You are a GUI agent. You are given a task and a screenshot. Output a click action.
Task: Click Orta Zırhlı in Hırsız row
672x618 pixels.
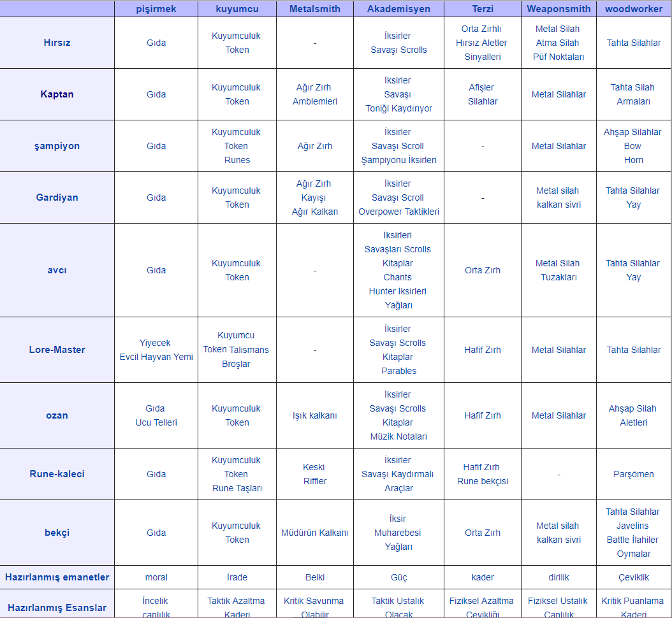(481, 29)
